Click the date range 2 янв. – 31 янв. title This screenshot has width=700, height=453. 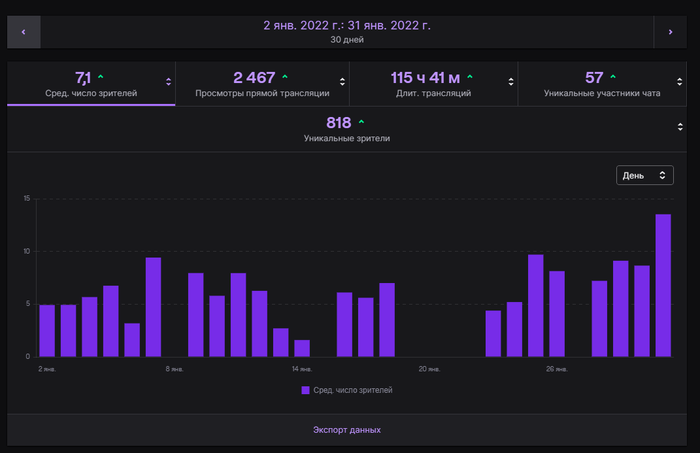(347, 25)
